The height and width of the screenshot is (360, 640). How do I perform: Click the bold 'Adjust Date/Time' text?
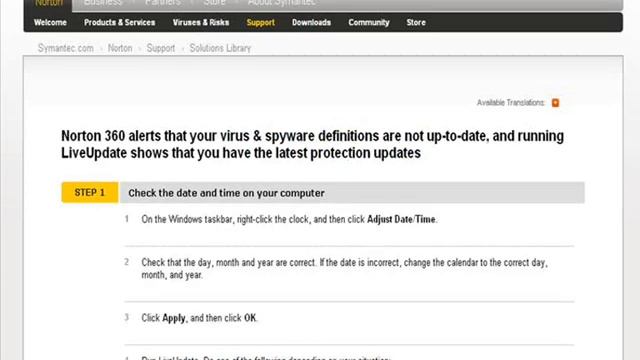(401, 219)
